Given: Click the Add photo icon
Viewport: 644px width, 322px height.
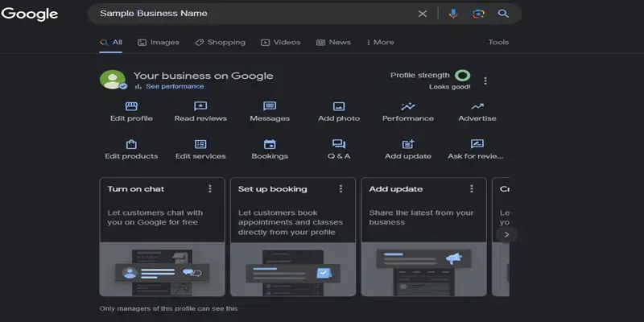Looking at the screenshot, I should [339, 106].
